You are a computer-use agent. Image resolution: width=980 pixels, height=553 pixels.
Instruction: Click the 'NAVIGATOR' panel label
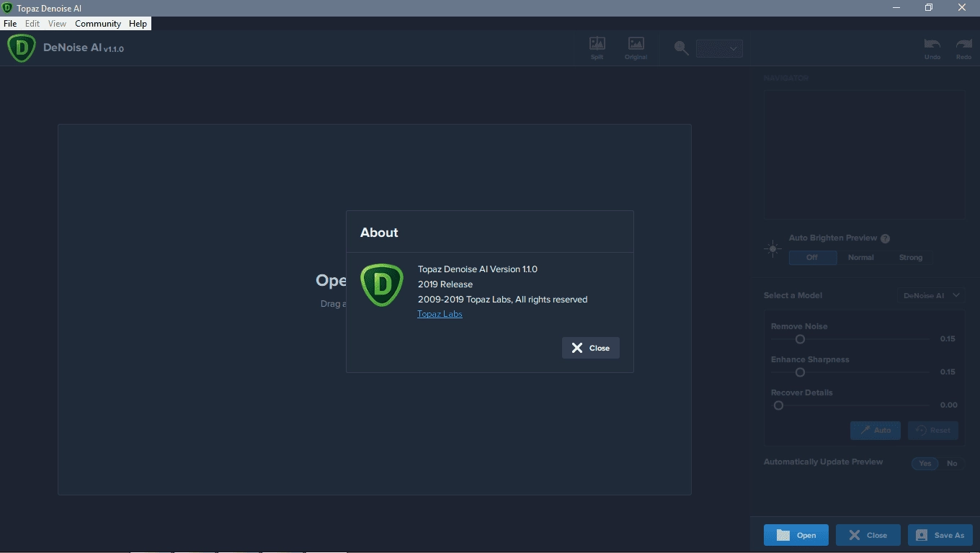point(786,78)
